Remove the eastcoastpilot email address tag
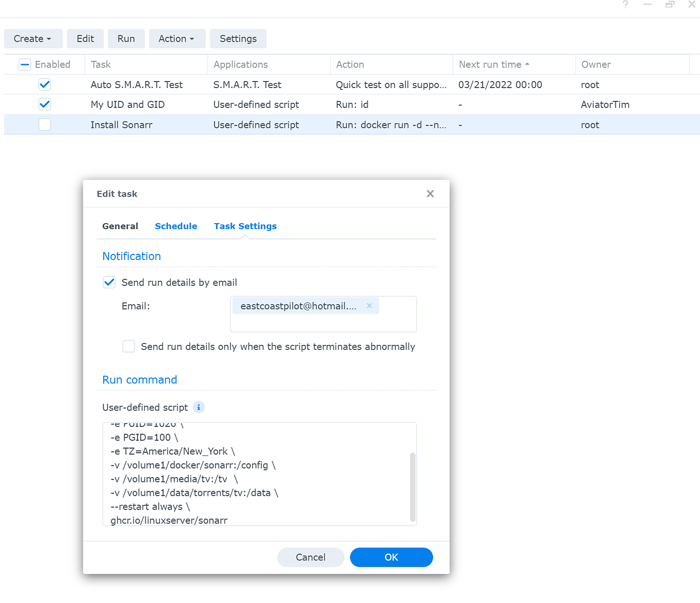This screenshot has height=603, width=700. (x=369, y=306)
